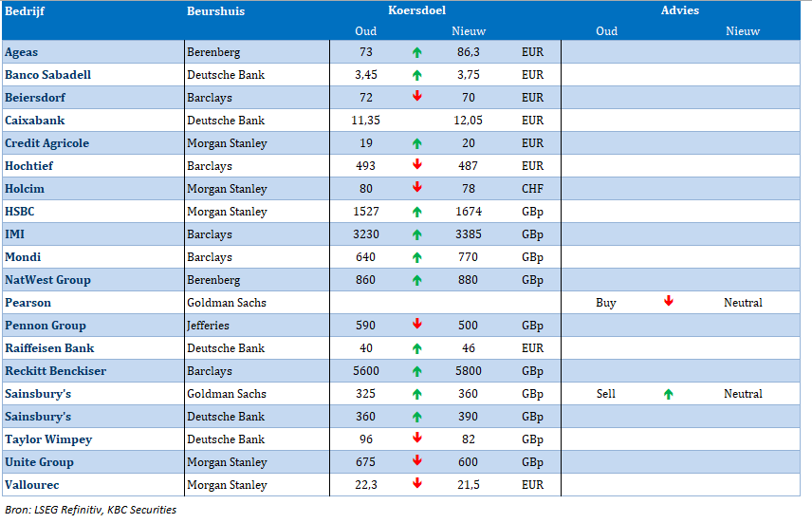Select the Pearson cell
Viewport: 812px width, 523px height.
pyautogui.click(x=28, y=303)
